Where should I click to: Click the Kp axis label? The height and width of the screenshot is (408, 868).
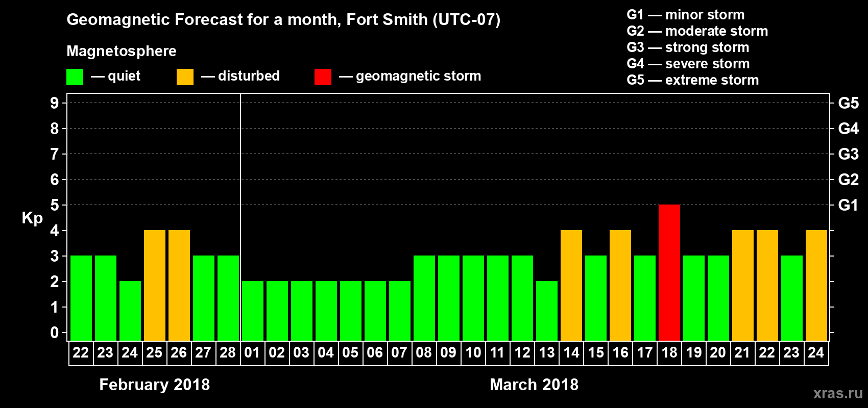(32, 218)
